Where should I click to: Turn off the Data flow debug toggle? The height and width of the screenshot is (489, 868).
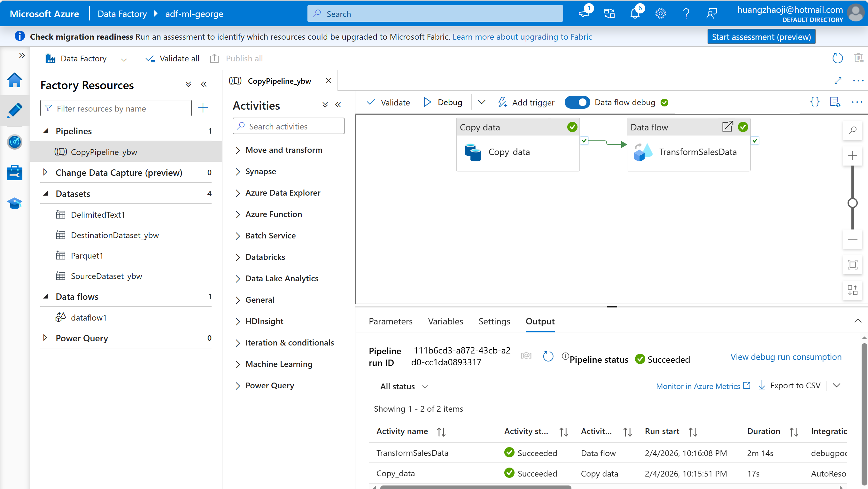point(577,103)
